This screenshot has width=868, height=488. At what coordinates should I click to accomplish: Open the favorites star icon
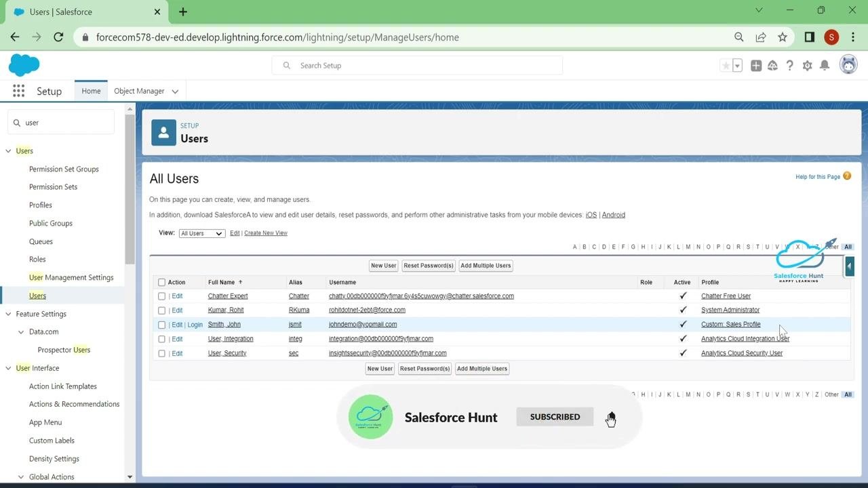726,66
